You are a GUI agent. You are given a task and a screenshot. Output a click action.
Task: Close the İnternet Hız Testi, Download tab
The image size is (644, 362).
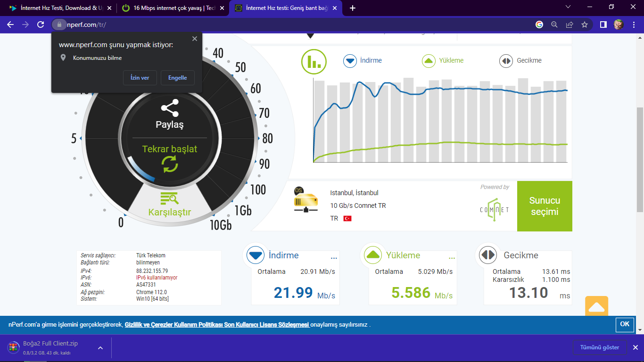(109, 8)
